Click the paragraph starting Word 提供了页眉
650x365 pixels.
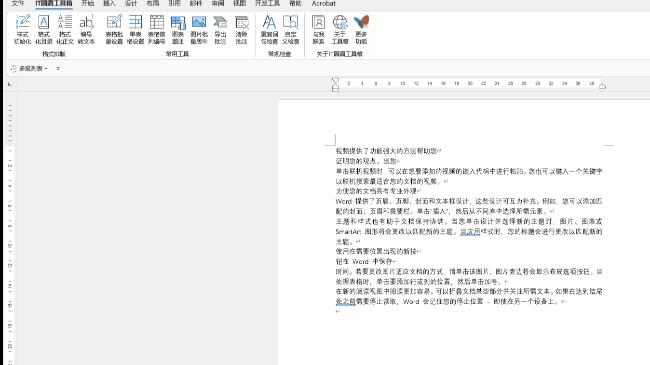[469, 206]
